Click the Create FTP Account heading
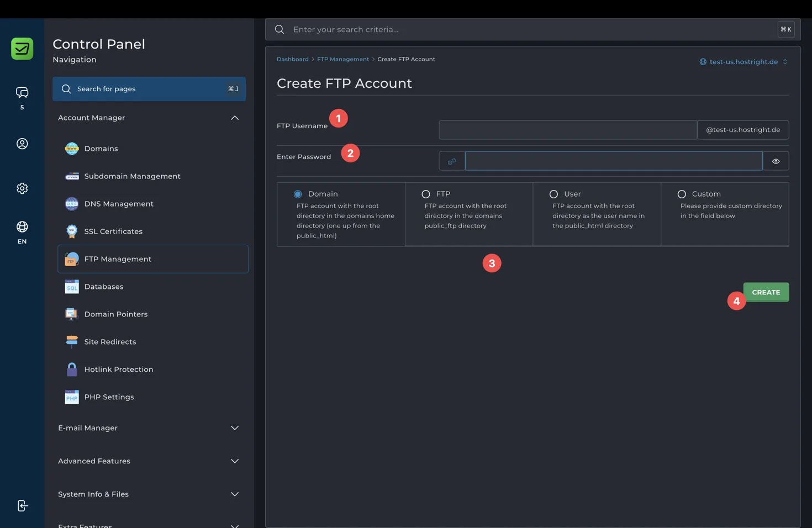 pos(344,83)
